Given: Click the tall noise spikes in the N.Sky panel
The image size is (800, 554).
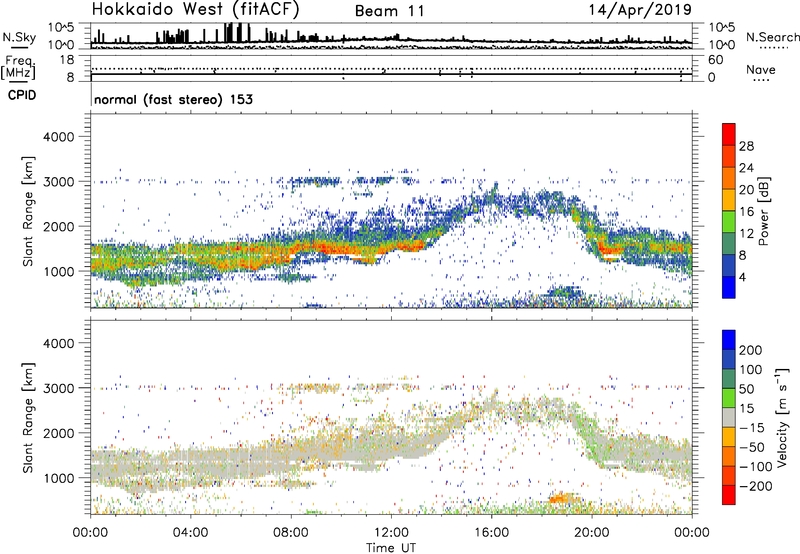Looking at the screenshot, I should [236, 33].
